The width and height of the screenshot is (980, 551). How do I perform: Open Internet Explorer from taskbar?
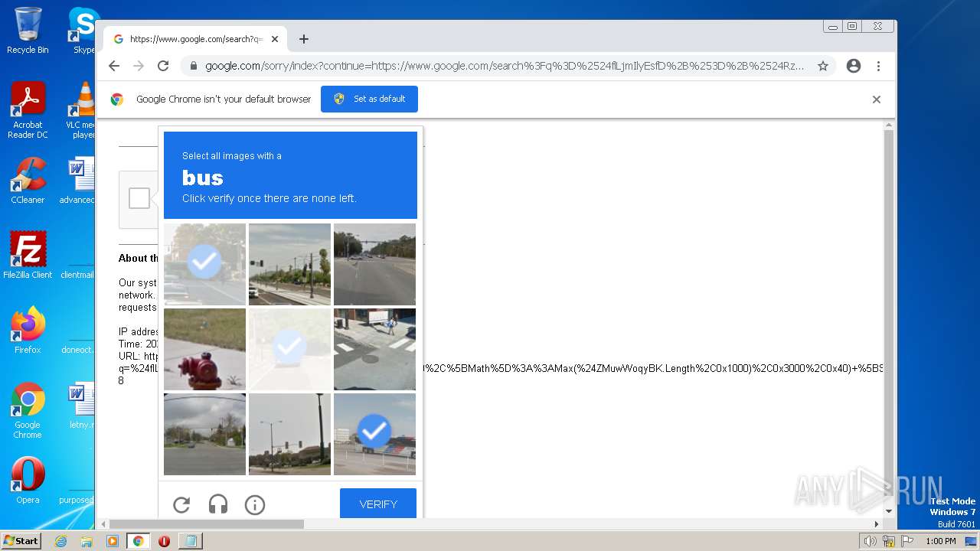click(61, 541)
